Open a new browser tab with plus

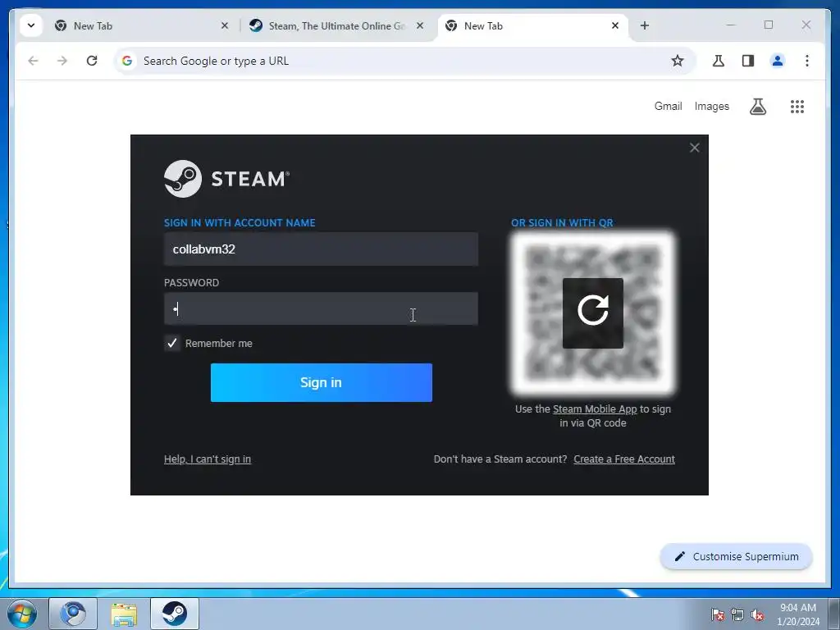pyautogui.click(x=645, y=25)
